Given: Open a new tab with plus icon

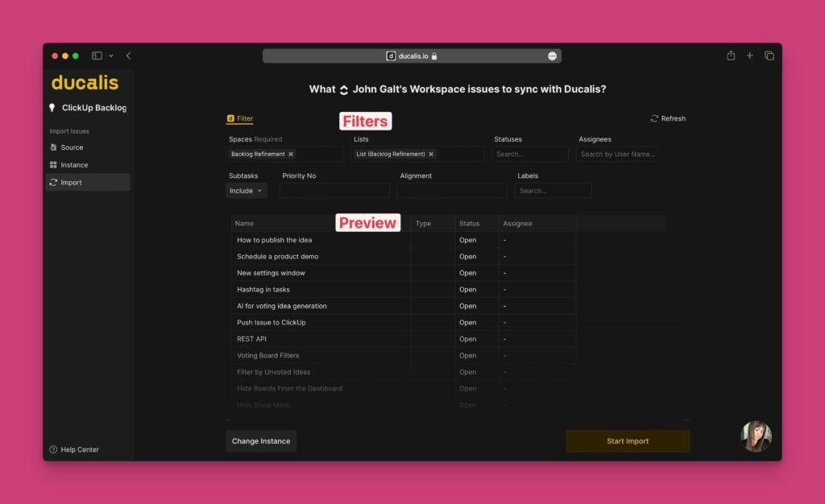Looking at the screenshot, I should [750, 56].
